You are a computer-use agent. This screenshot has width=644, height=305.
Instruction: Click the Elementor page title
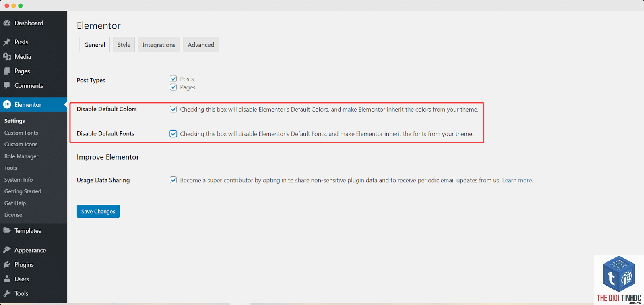[99, 25]
